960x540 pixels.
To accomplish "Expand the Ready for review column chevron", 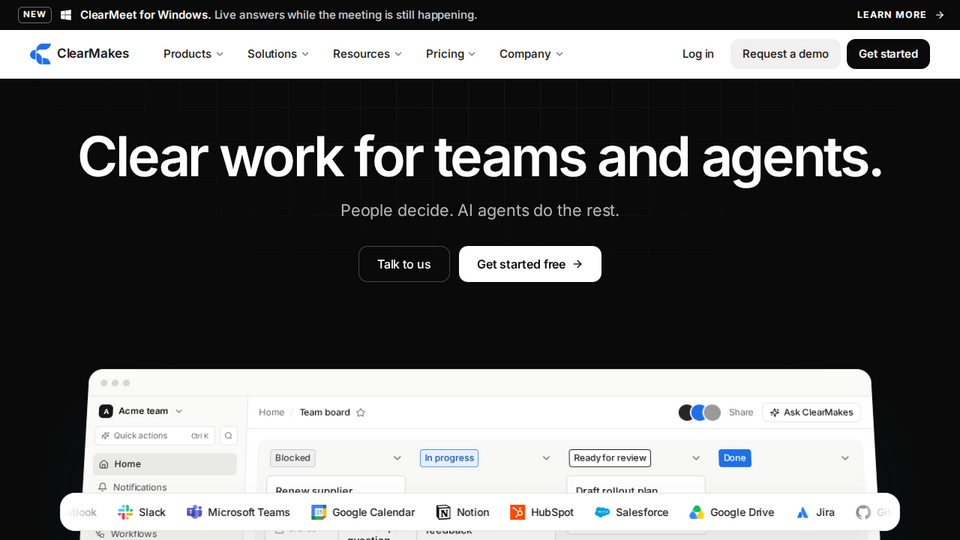I will tap(696, 458).
